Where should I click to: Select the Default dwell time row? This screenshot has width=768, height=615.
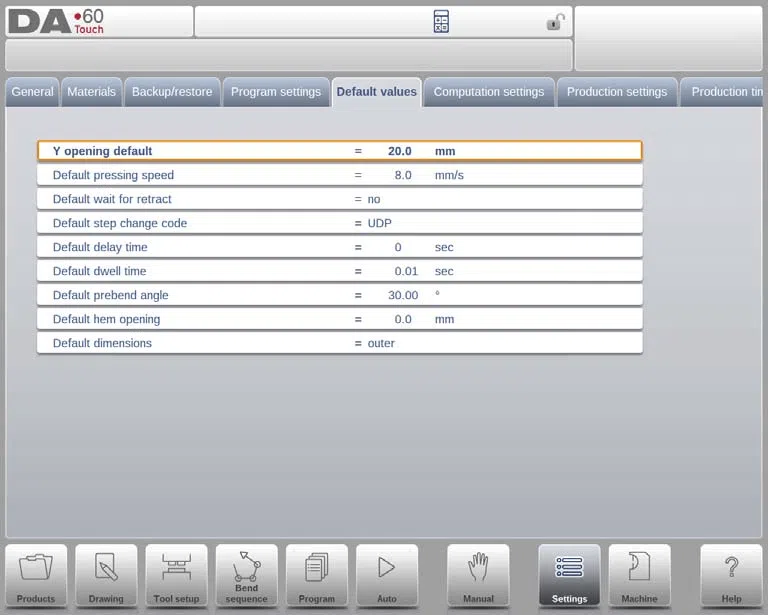(339, 271)
